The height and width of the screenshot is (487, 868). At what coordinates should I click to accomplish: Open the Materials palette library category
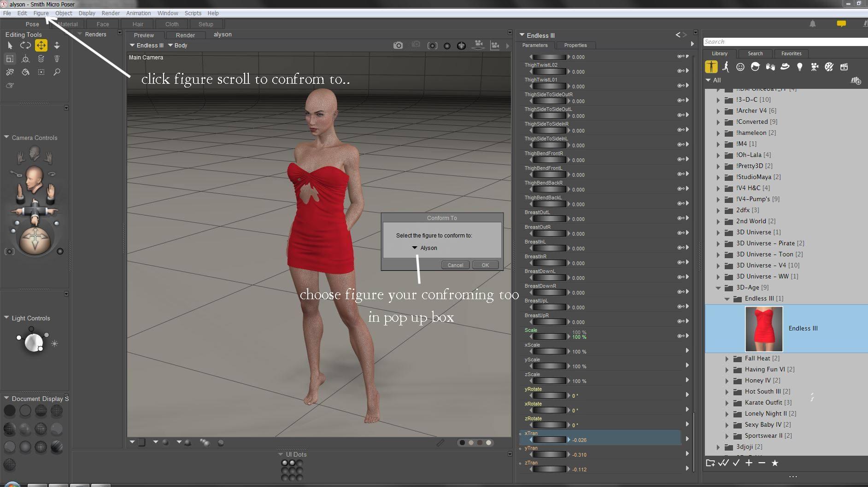pos(829,67)
